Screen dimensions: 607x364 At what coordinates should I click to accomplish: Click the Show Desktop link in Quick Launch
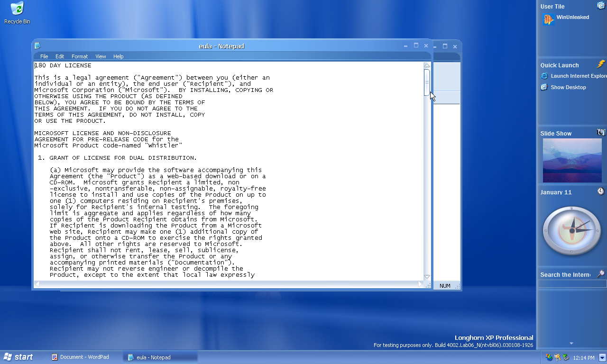568,87
